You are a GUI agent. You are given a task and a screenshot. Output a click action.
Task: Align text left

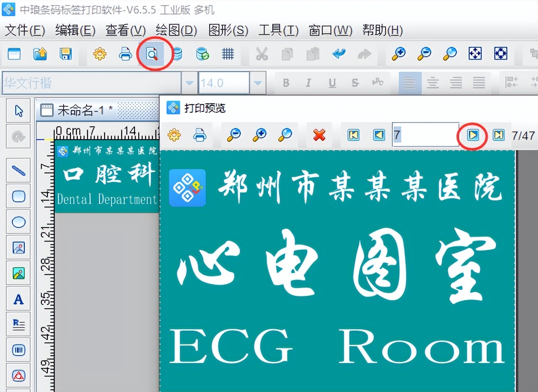click(x=409, y=83)
